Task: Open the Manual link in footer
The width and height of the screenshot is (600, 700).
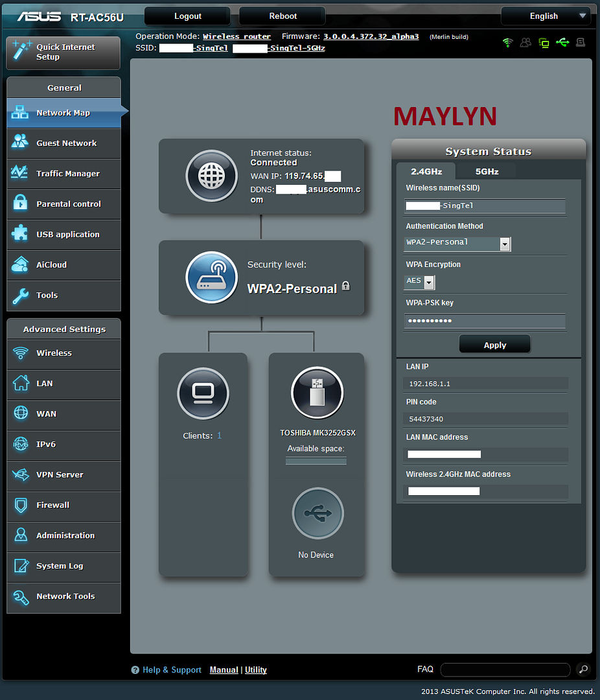Action: [x=224, y=670]
